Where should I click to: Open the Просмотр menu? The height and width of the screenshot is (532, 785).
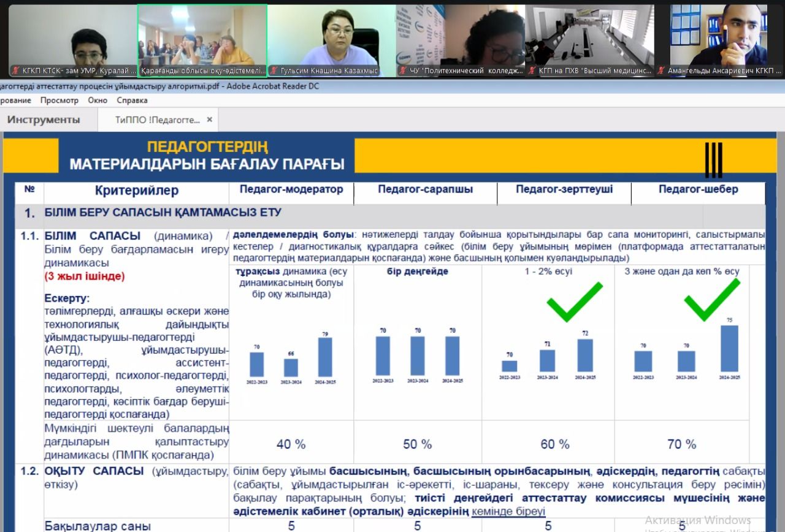59,100
